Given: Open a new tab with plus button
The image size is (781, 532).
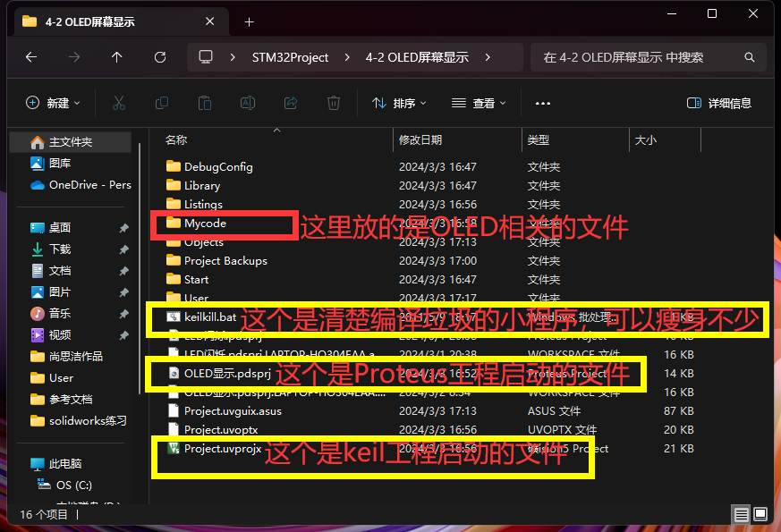Looking at the screenshot, I should (249, 21).
